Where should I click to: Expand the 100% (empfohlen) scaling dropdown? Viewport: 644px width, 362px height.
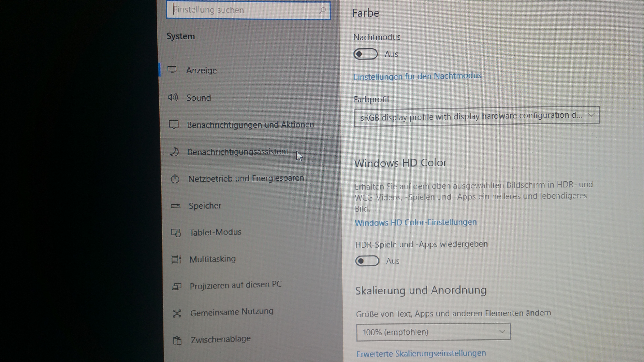point(433,332)
